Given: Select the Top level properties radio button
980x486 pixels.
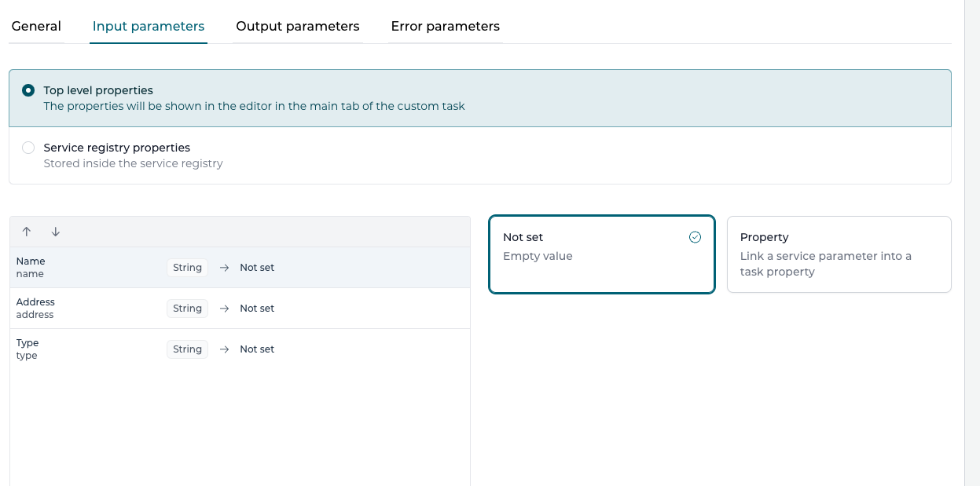Looking at the screenshot, I should (x=28, y=90).
